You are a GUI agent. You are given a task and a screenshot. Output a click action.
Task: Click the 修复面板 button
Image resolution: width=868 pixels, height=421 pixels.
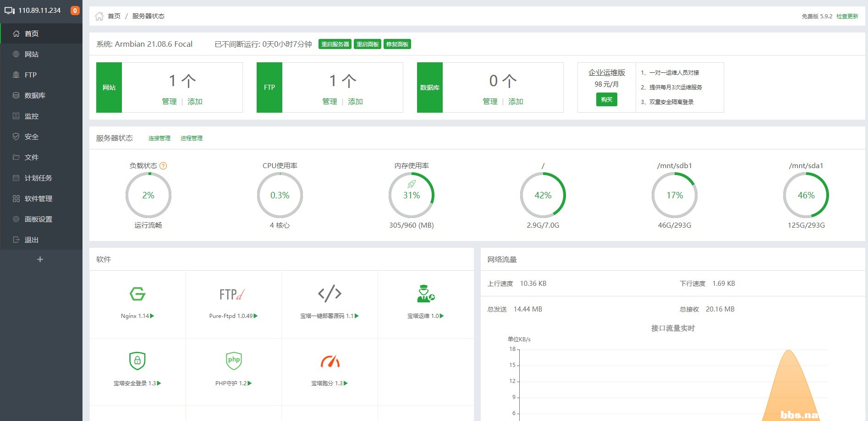click(x=397, y=44)
